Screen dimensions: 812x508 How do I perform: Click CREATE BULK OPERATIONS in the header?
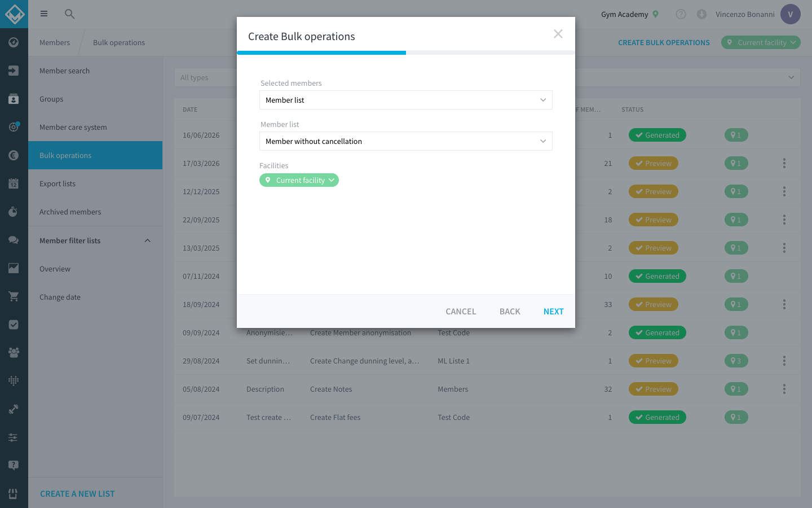pos(664,42)
